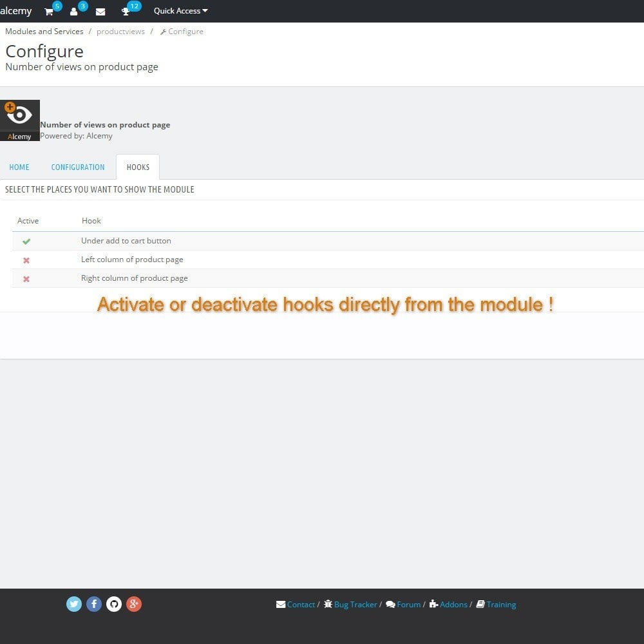644x644 pixels.
Task: Enable the Right column of product page hook
Action: [x=26, y=279]
